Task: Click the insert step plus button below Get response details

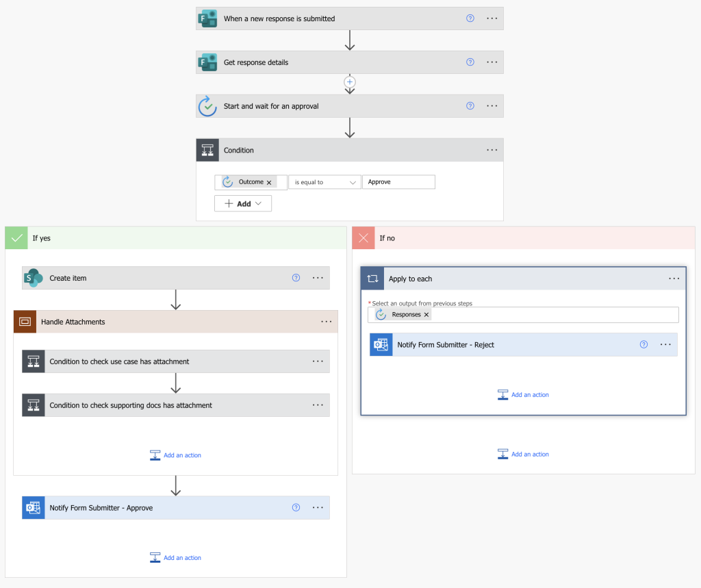Action: [350, 82]
